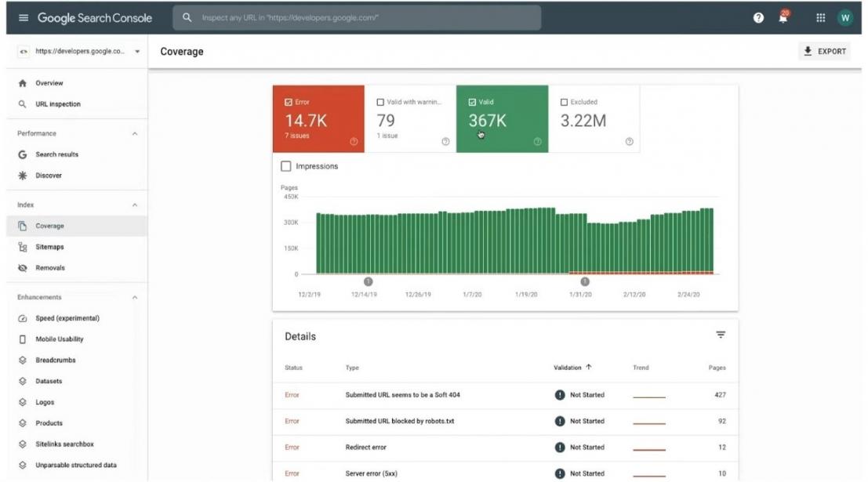Click the chart annotation marker near 1/31/20
Image resolution: width=868 pixels, height=482 pixels.
click(x=585, y=281)
